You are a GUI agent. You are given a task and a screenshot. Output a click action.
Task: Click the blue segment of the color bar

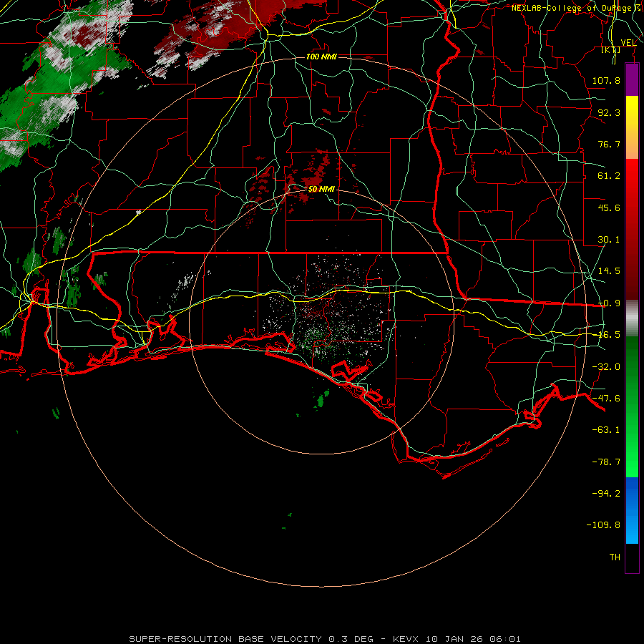632,510
